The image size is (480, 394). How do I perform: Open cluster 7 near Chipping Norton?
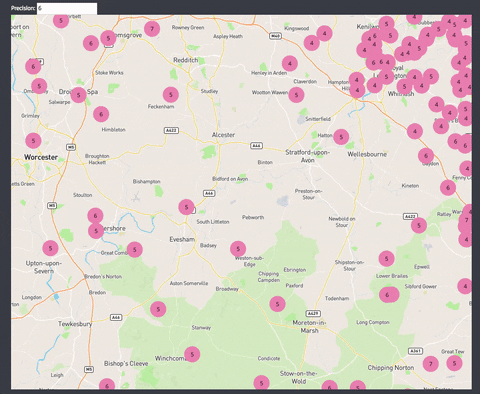click(x=431, y=364)
